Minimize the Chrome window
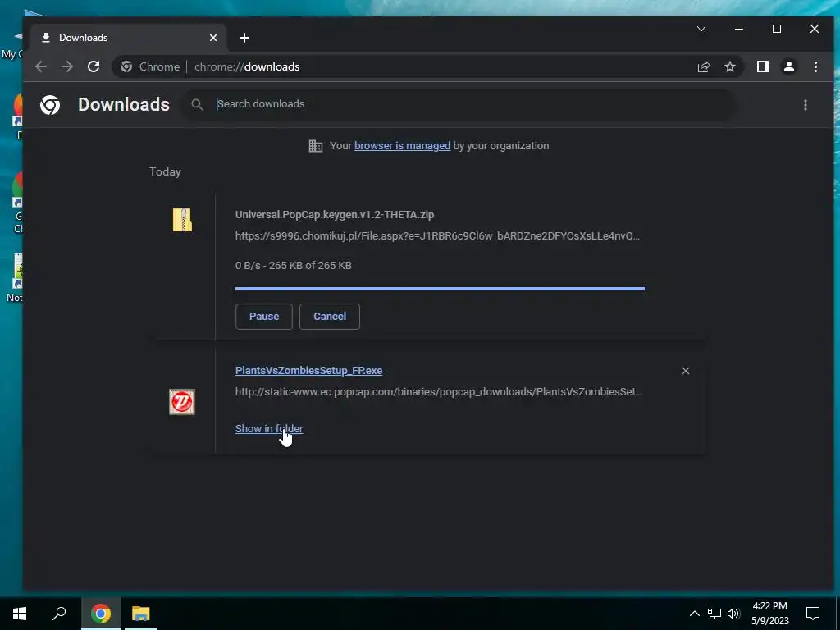 click(x=739, y=29)
